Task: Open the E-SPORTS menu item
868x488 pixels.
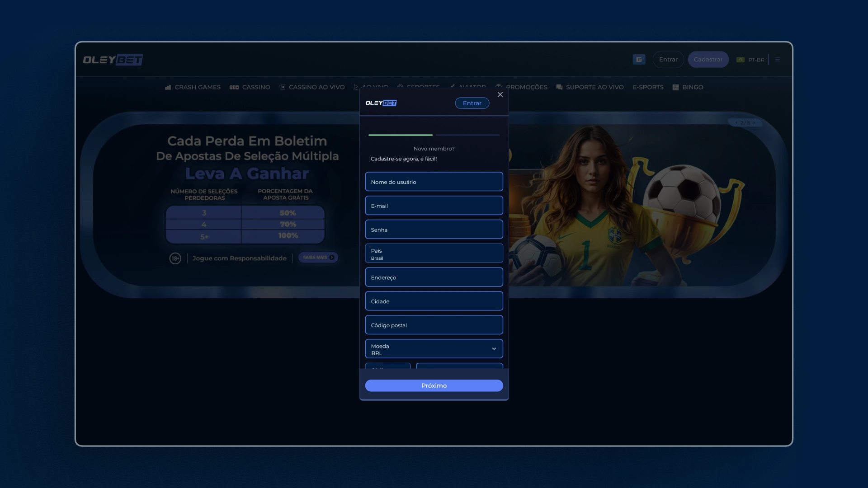Action: [648, 87]
